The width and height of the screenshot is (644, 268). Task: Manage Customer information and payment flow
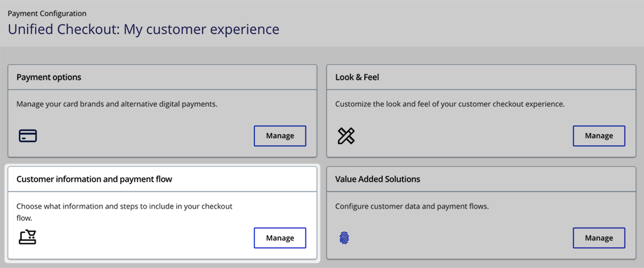tap(280, 238)
